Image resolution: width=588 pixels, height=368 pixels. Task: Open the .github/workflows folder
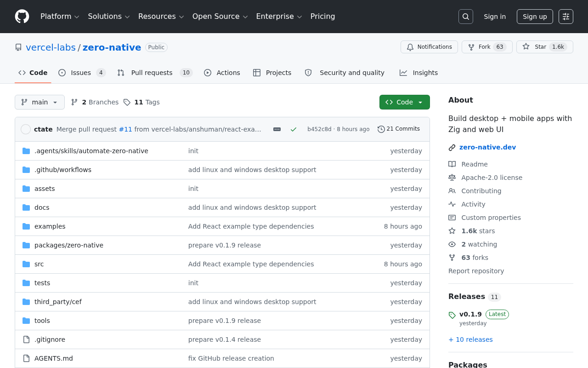tap(63, 170)
